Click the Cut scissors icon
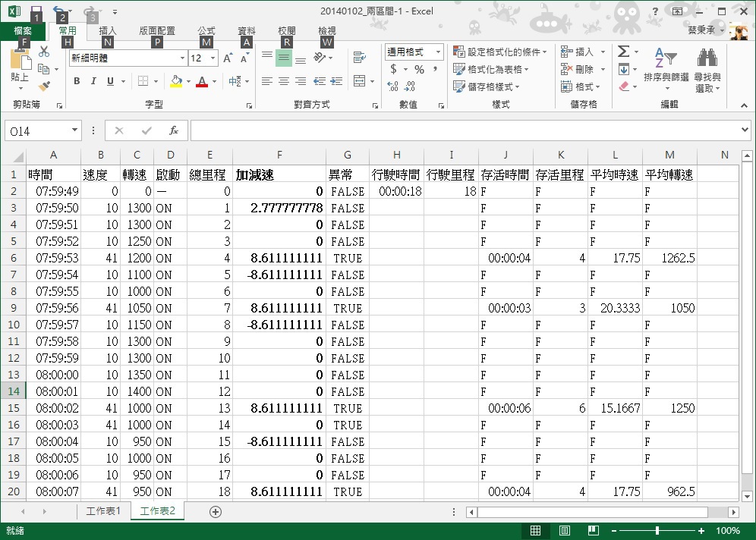This screenshot has height=540, width=756. coord(44,52)
